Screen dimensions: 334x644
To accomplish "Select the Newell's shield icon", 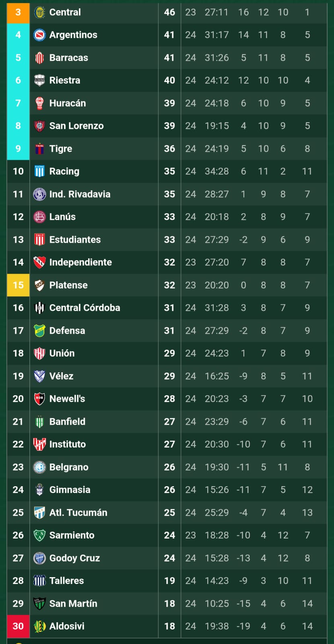I will [x=39, y=399].
